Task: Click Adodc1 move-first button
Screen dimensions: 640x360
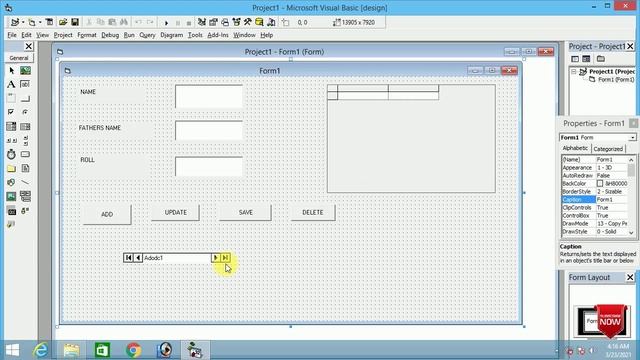Action: pyautogui.click(x=129, y=258)
